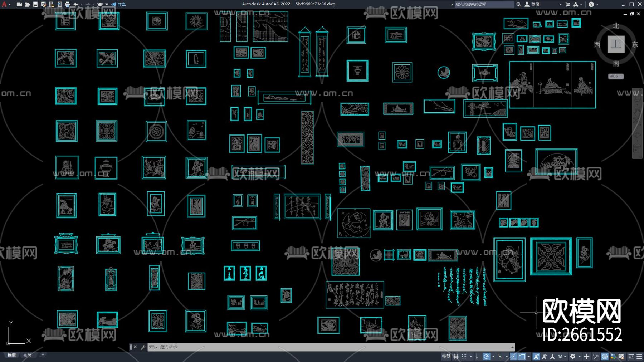Expand the Redo history dropdown arrow
Screen dimensions: 644x362
pos(94,4)
